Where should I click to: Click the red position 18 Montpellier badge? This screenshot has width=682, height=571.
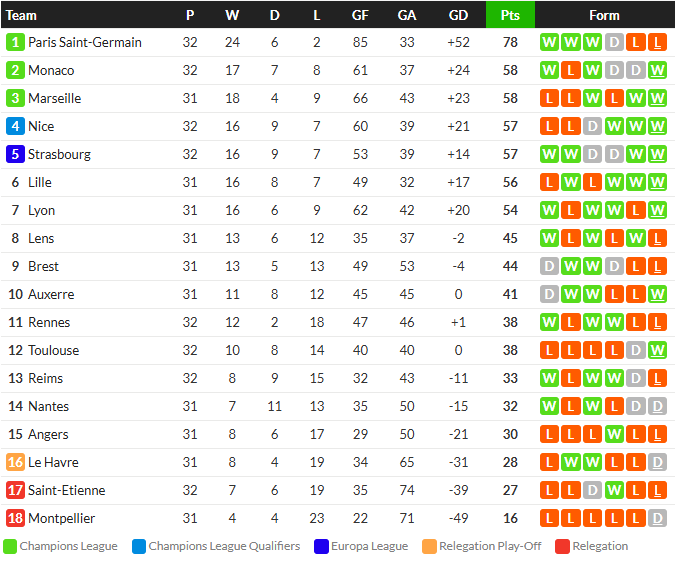pyautogui.click(x=15, y=518)
